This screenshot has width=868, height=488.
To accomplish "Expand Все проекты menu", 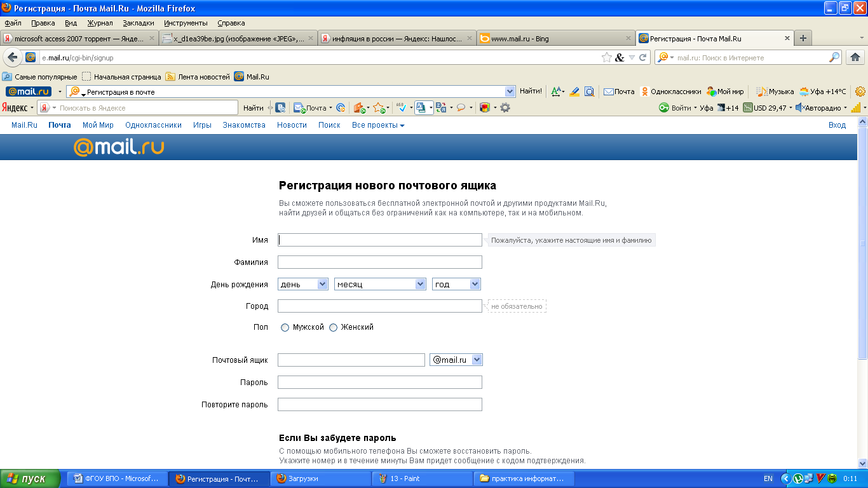I will [378, 125].
